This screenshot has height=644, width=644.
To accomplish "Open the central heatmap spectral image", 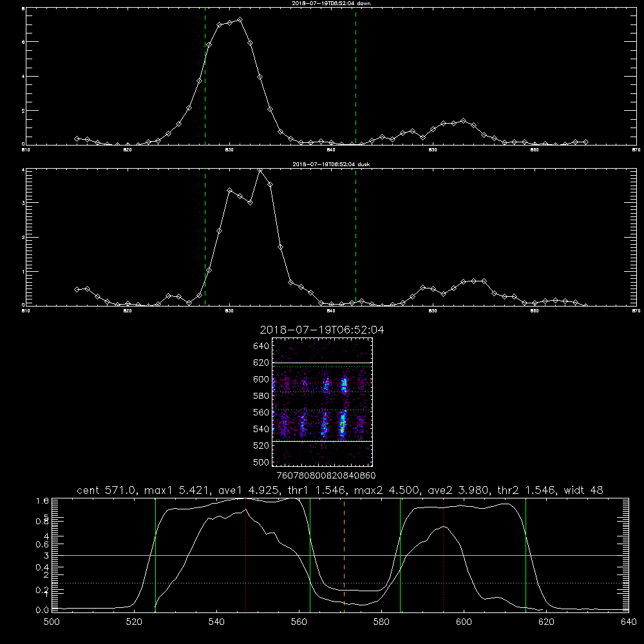I will 323,402.
